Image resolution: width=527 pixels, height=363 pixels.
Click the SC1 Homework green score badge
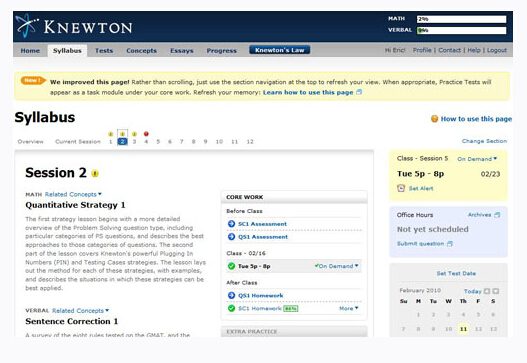[x=291, y=309]
